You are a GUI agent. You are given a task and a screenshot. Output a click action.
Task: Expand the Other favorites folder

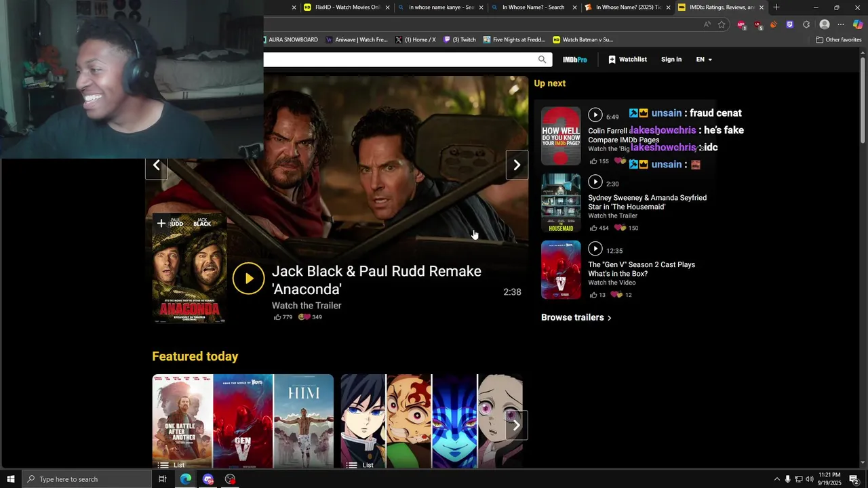838,39
